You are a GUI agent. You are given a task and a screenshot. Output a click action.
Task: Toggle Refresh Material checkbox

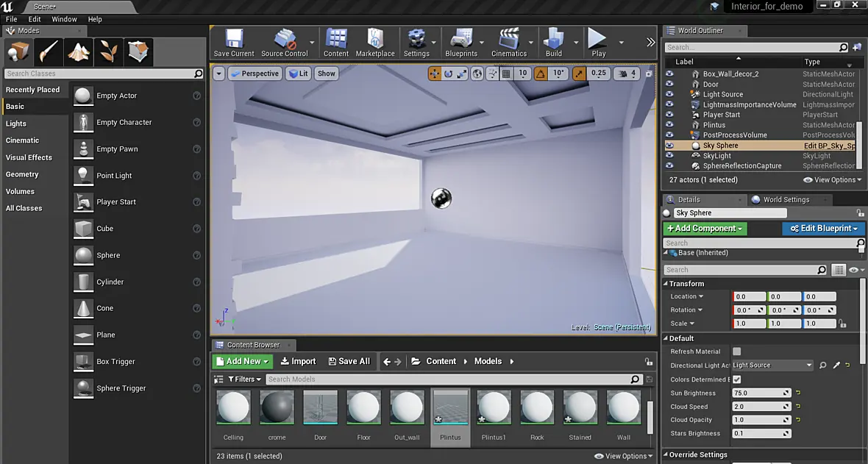[737, 351]
